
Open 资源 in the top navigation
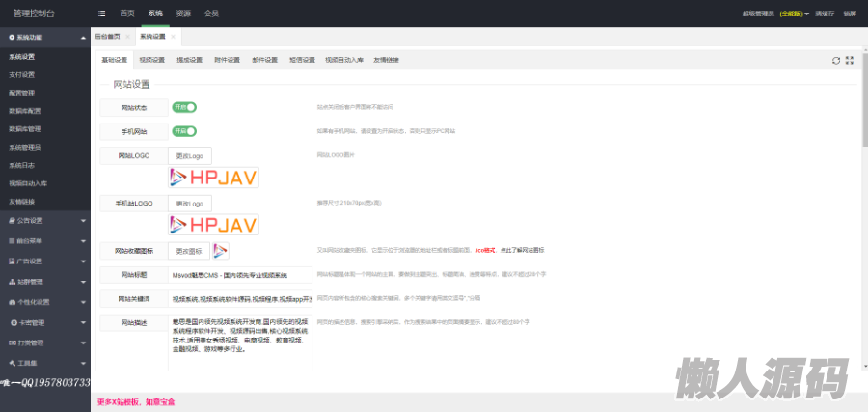tap(183, 14)
